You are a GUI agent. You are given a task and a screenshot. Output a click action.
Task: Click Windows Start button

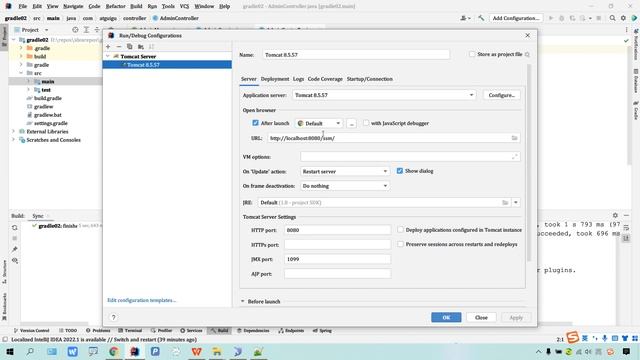coord(9,351)
